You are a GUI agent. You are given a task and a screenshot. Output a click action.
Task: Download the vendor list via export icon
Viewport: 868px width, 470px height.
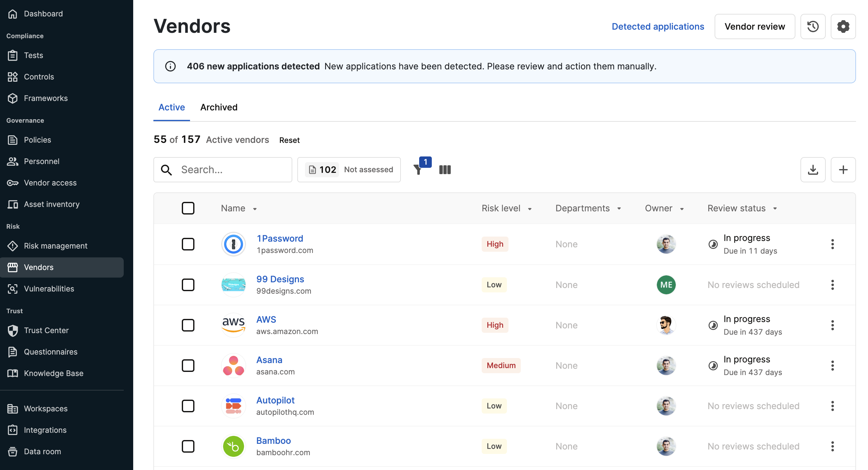(813, 170)
